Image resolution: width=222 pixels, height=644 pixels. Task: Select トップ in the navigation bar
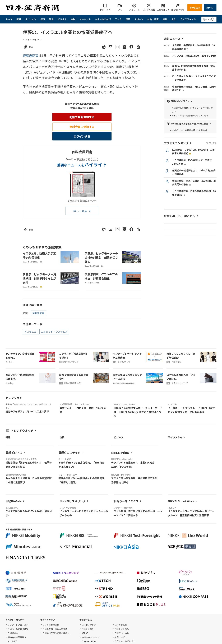coord(9,19)
